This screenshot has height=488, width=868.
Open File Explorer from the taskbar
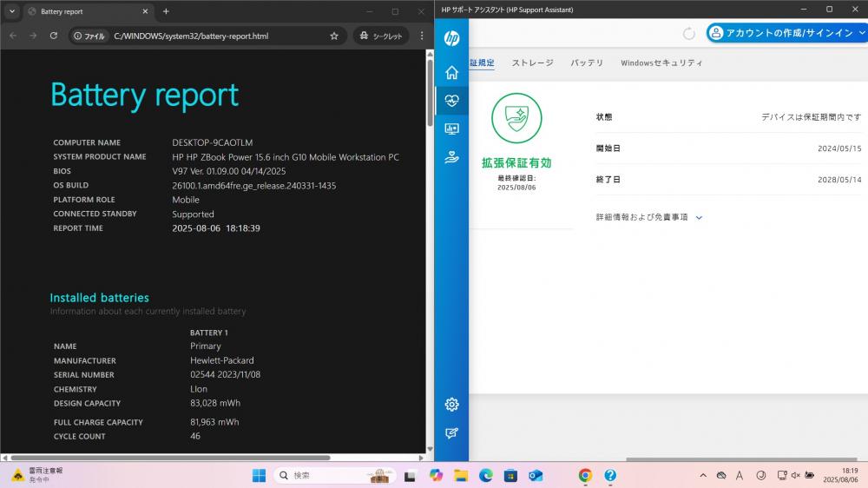tap(461, 475)
